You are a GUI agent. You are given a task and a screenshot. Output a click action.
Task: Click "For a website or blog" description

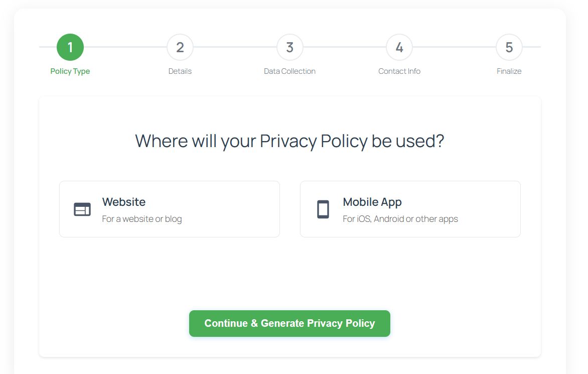[x=142, y=219]
